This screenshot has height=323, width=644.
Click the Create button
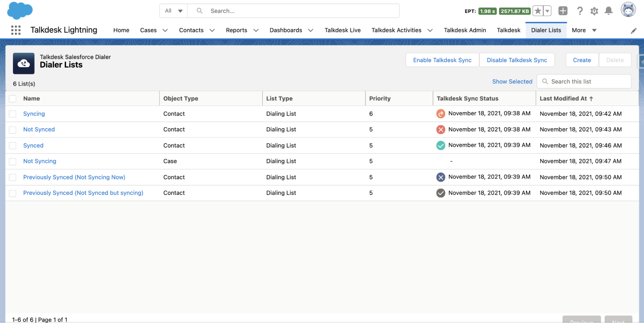point(582,60)
